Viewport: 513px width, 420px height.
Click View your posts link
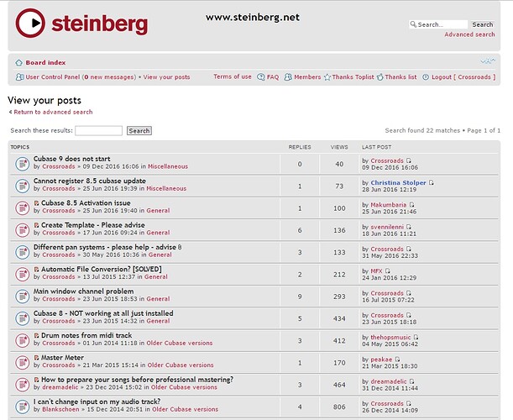(x=166, y=77)
